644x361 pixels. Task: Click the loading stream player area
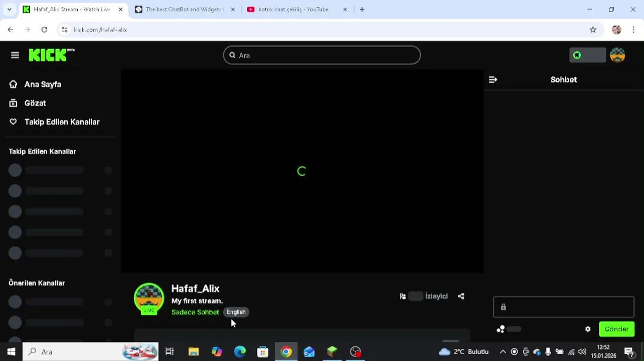[x=302, y=171]
